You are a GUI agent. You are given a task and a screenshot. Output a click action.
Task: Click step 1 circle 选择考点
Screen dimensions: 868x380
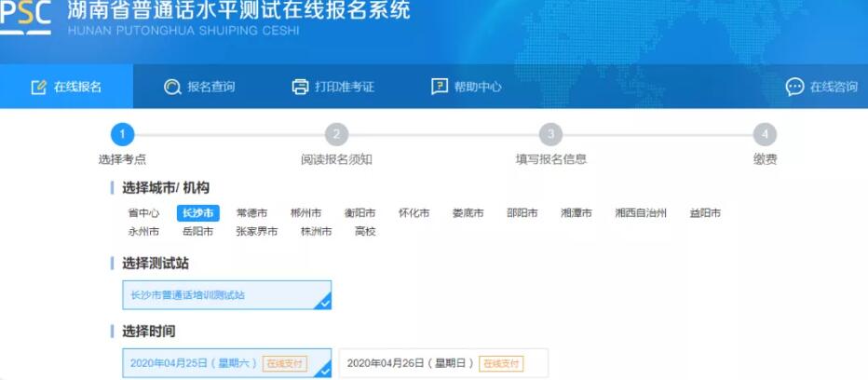tap(122, 135)
